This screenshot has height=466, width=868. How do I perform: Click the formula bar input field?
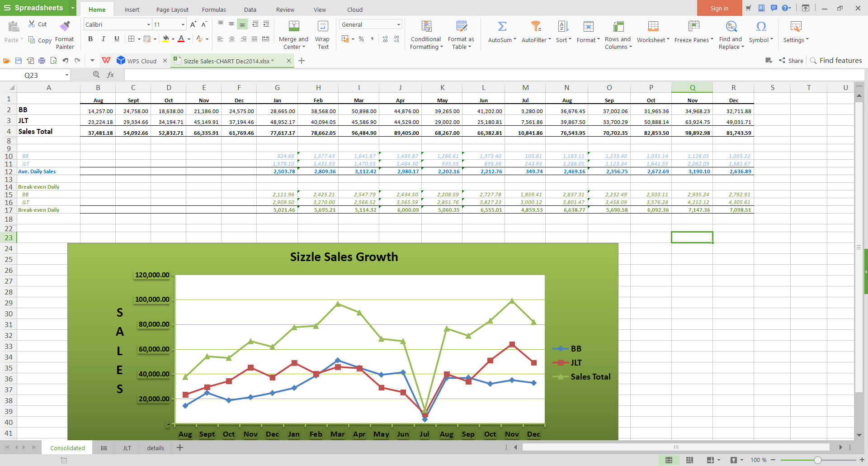pos(494,75)
